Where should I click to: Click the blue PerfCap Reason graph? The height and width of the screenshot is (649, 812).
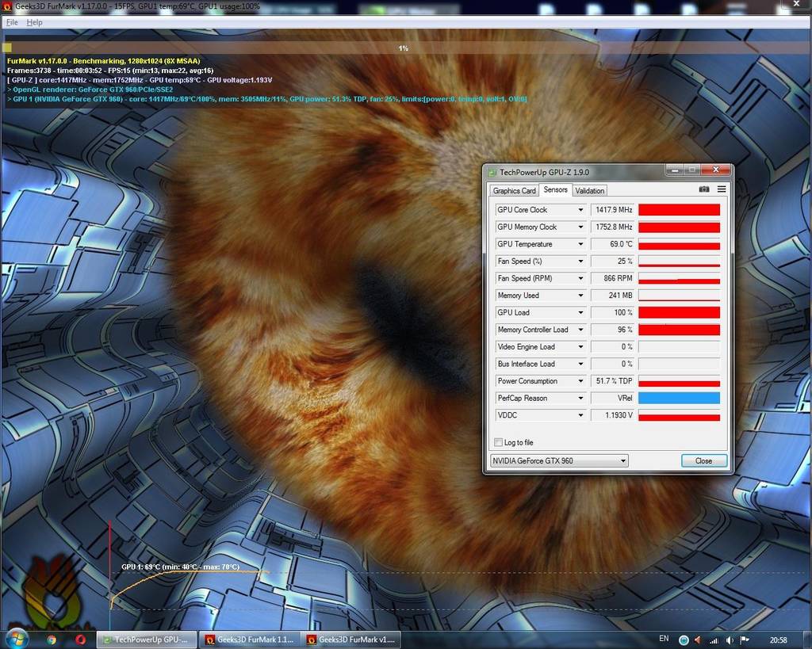[x=679, y=398]
